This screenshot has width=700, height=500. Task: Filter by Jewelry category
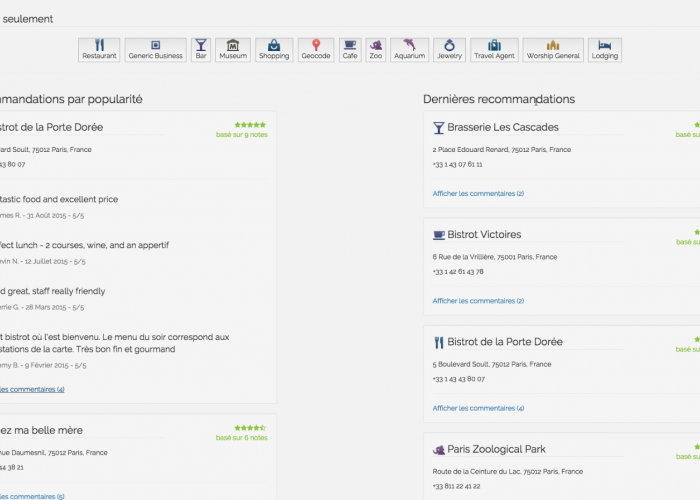tap(449, 50)
